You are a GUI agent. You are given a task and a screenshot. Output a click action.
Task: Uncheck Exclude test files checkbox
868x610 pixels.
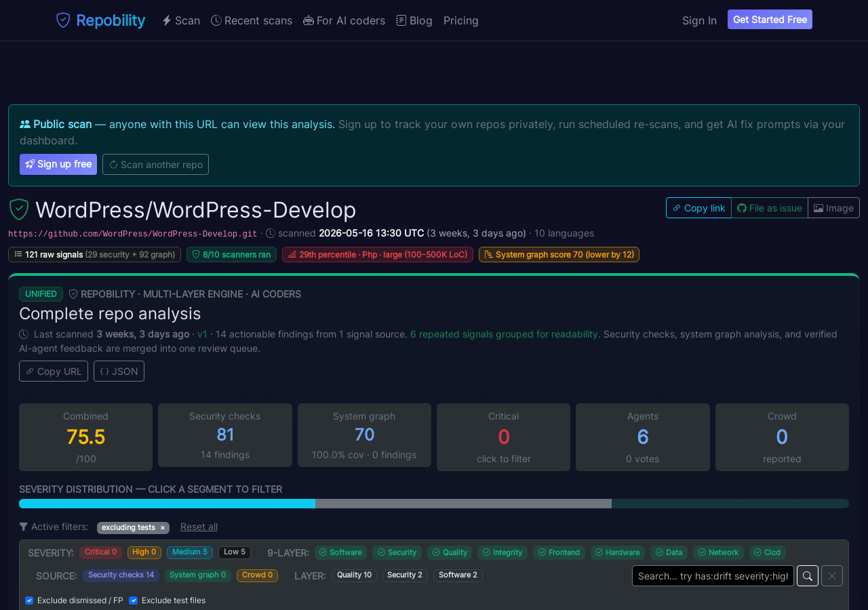tap(133, 601)
